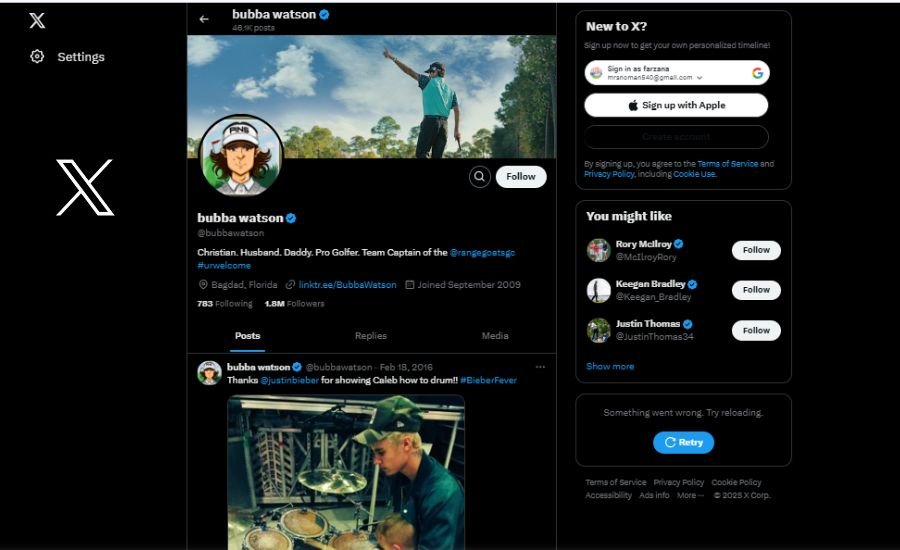The width and height of the screenshot is (900, 550).
Task: Open account dropdown in Sign in as farzana
Action: pyautogui.click(x=700, y=78)
